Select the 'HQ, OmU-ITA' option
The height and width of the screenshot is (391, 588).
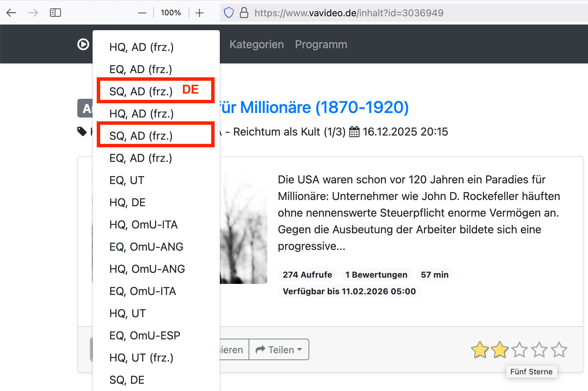coord(144,225)
